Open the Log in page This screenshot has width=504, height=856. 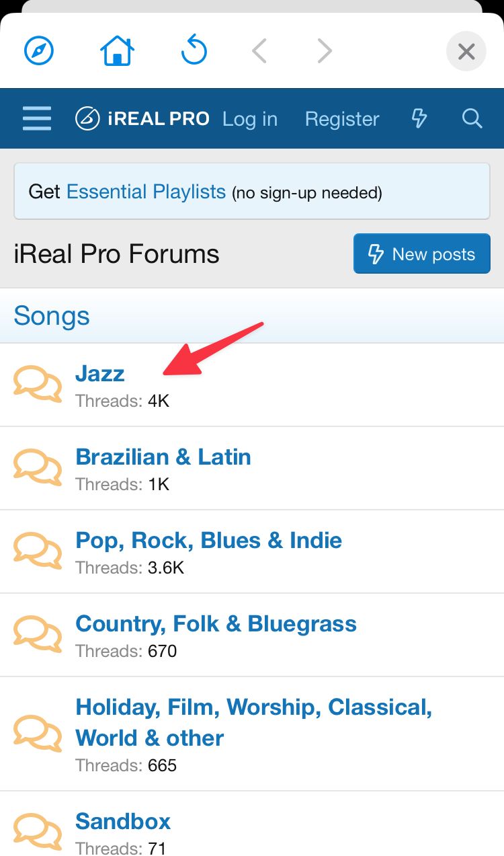(250, 119)
